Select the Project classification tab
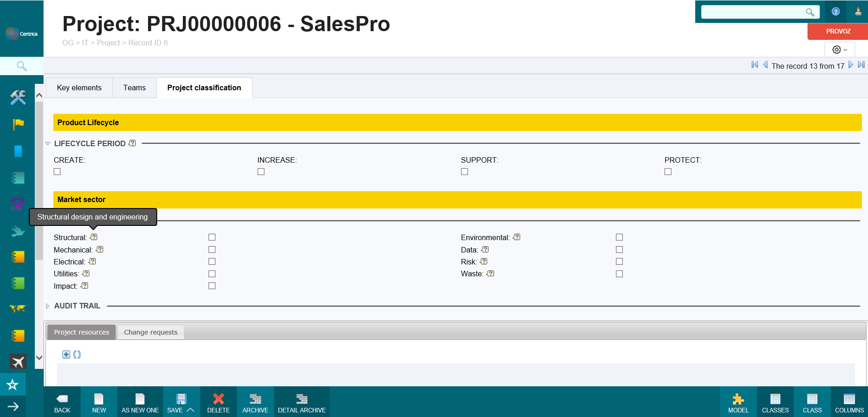Image resolution: width=868 pixels, height=417 pixels. click(204, 88)
